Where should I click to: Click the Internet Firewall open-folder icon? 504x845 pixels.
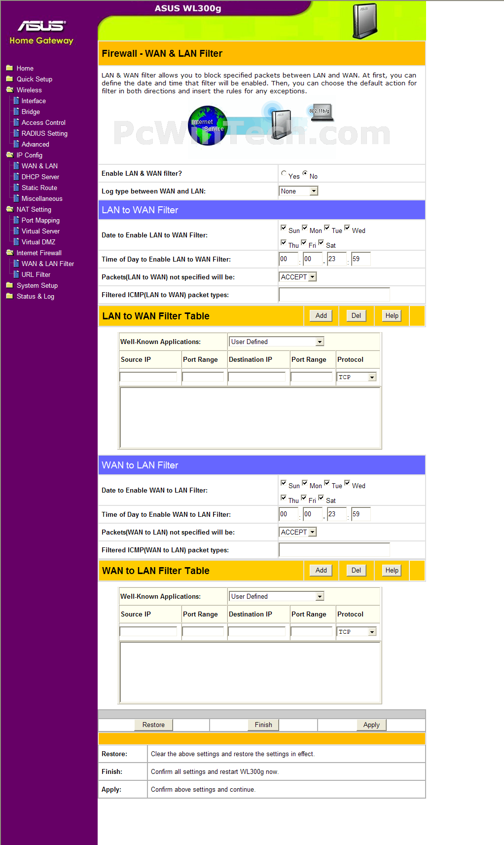[x=9, y=253]
